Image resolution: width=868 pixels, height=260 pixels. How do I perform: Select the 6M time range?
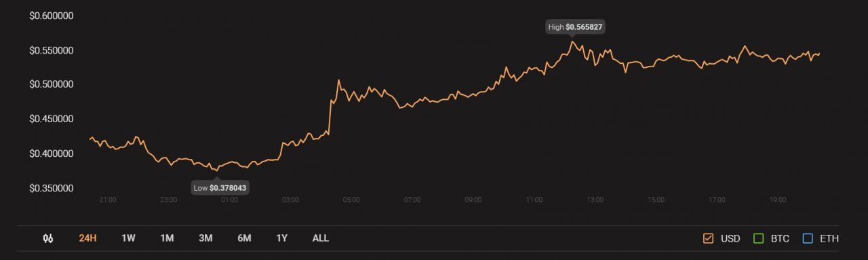[244, 238]
